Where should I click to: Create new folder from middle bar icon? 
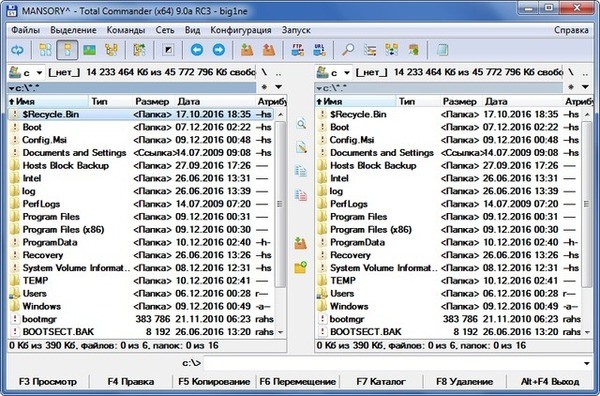[x=301, y=267]
